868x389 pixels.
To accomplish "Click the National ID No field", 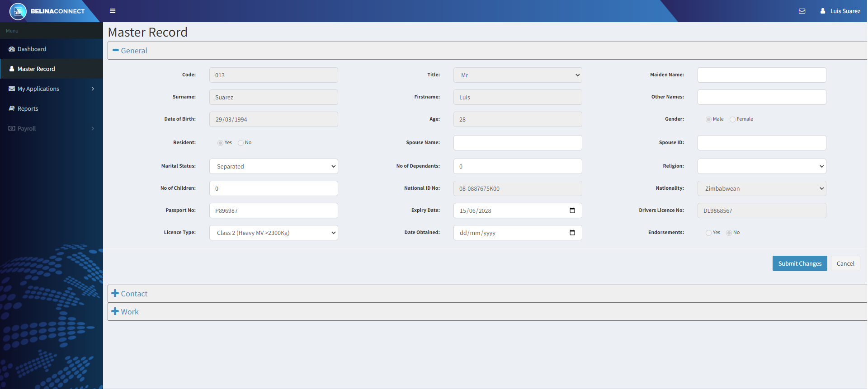I will click(x=518, y=188).
